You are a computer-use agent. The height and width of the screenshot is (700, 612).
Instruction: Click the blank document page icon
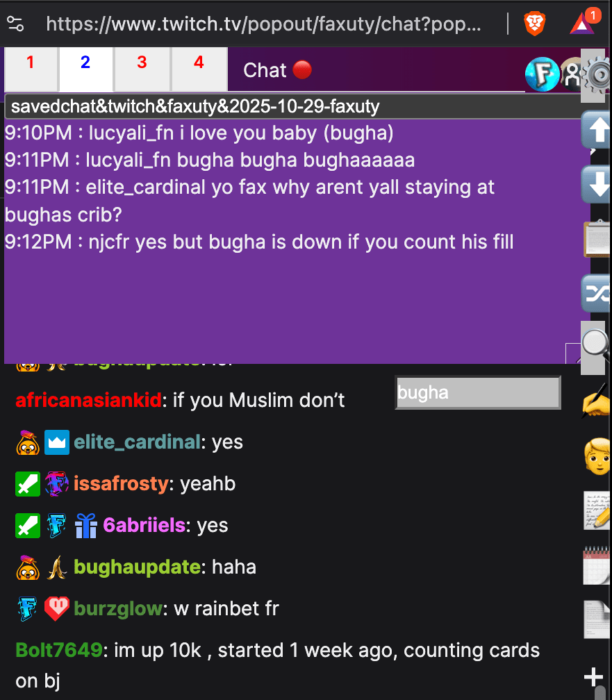597,619
